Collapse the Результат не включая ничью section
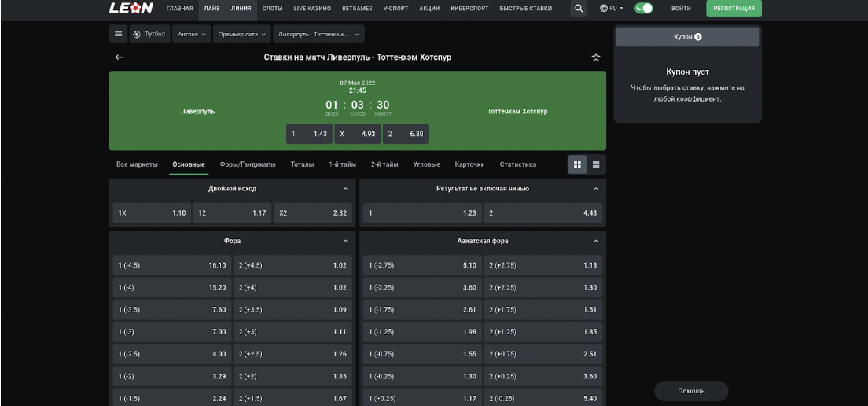The image size is (868, 406). click(596, 188)
